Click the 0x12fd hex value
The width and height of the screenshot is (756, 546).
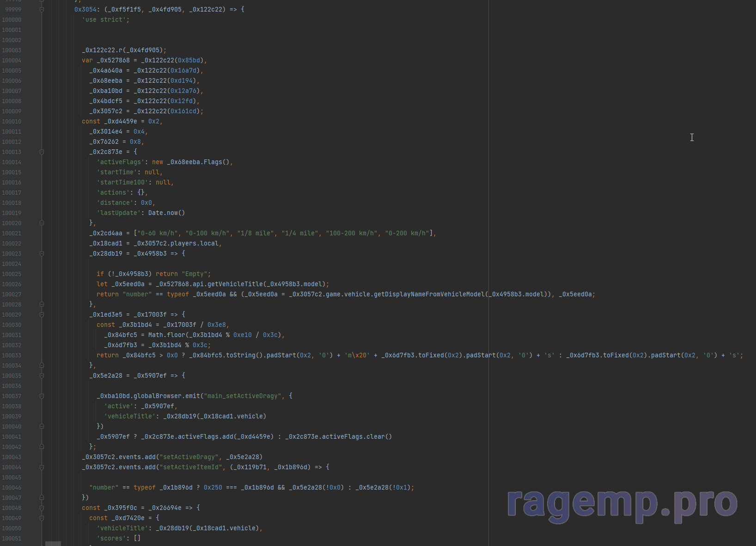182,101
